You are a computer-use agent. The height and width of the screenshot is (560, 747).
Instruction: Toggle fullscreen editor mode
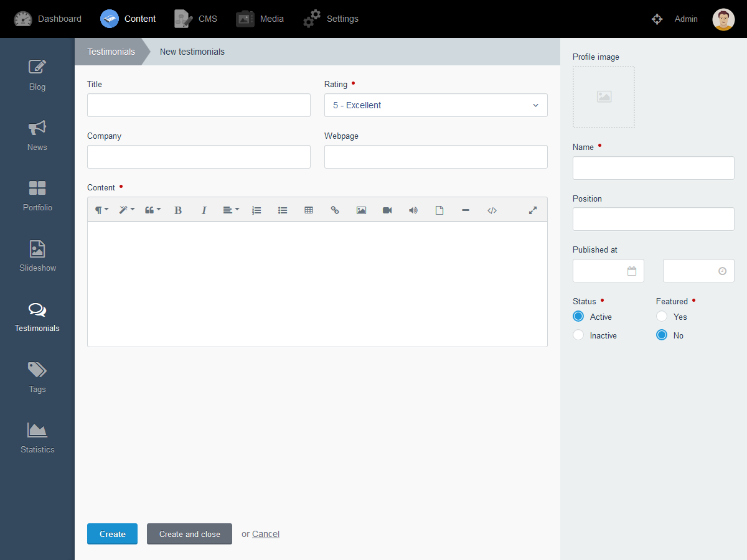tap(533, 210)
